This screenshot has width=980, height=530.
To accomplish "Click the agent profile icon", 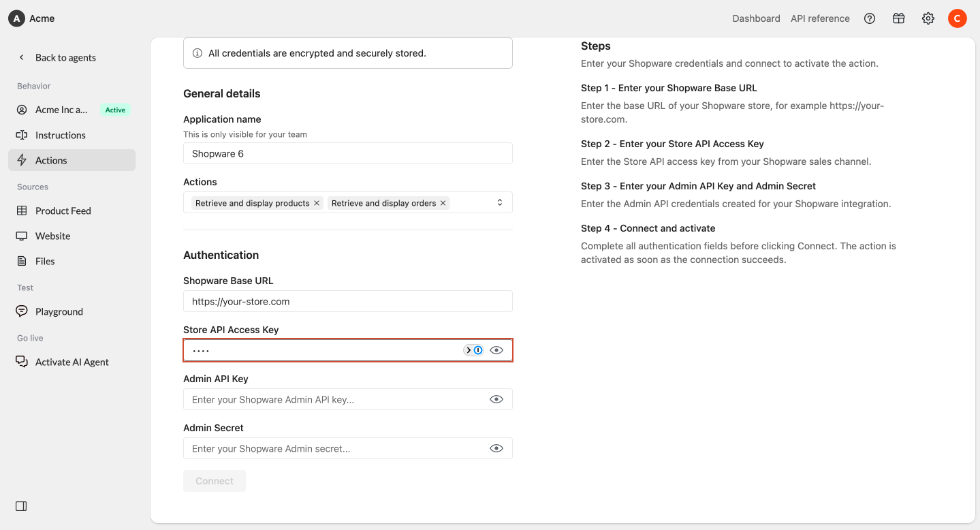I will pos(22,110).
